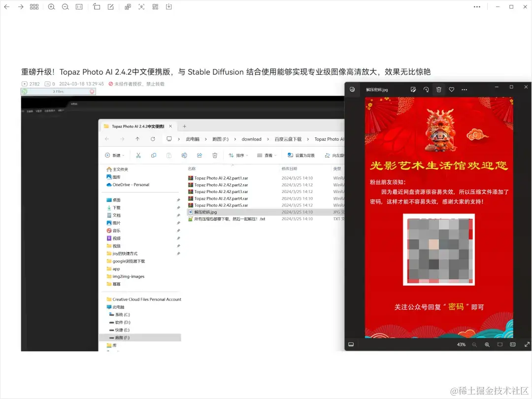532x399 pixels.
Task: Click the share icon in Explorer toolbar
Action: [199, 155]
